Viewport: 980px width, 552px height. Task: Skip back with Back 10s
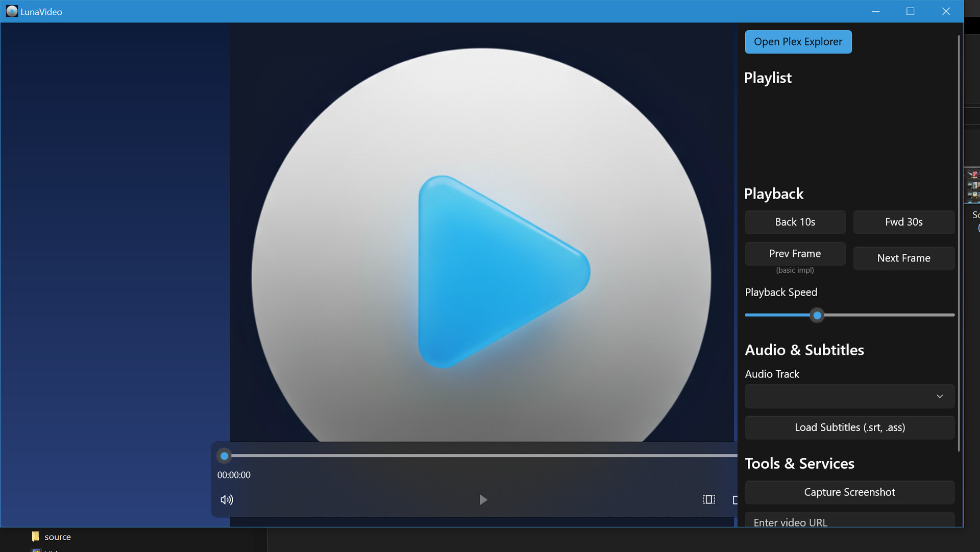point(795,222)
